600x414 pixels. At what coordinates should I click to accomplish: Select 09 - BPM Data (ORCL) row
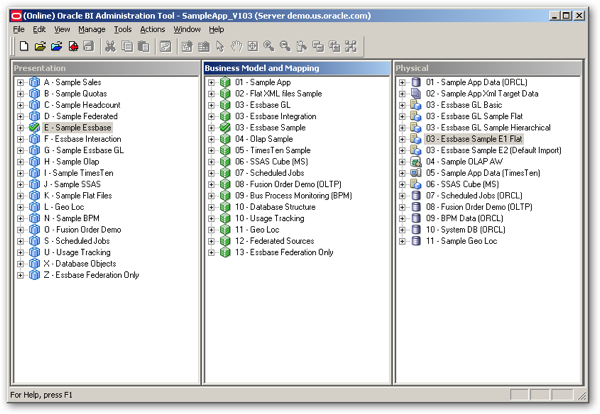[465, 218]
